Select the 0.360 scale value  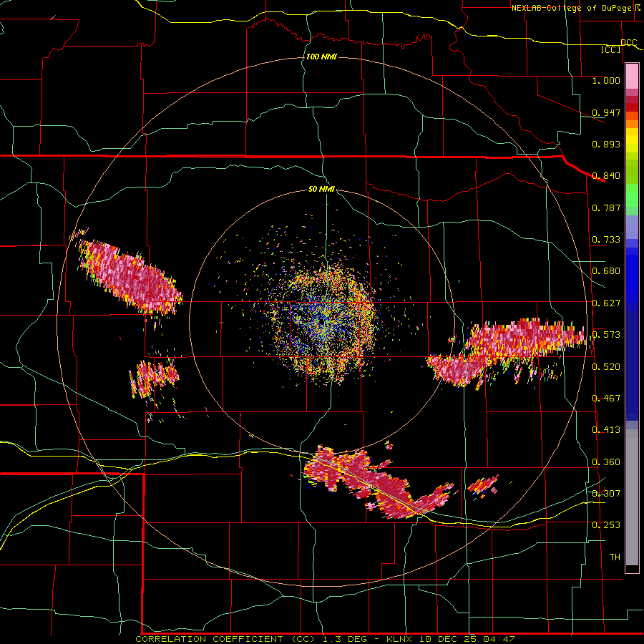tap(606, 462)
